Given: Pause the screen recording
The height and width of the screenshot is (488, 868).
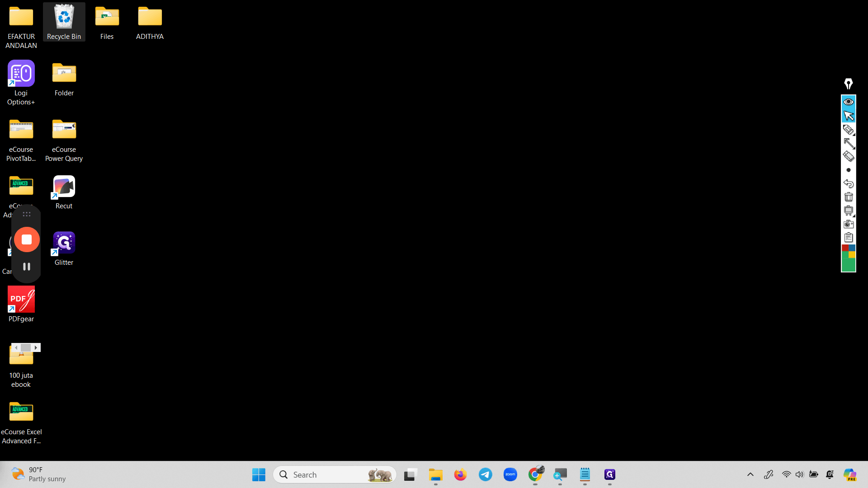Looking at the screenshot, I should tap(27, 267).
